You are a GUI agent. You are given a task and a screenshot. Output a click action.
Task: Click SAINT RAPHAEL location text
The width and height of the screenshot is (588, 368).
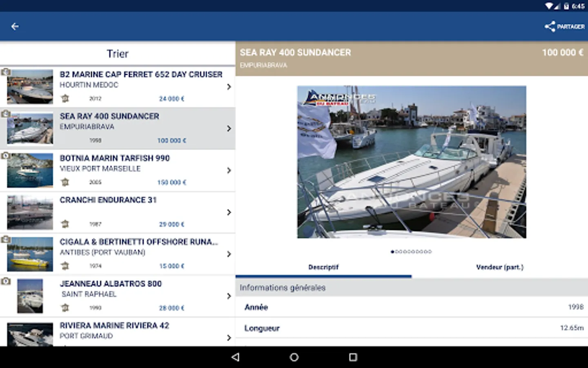pyautogui.click(x=89, y=294)
